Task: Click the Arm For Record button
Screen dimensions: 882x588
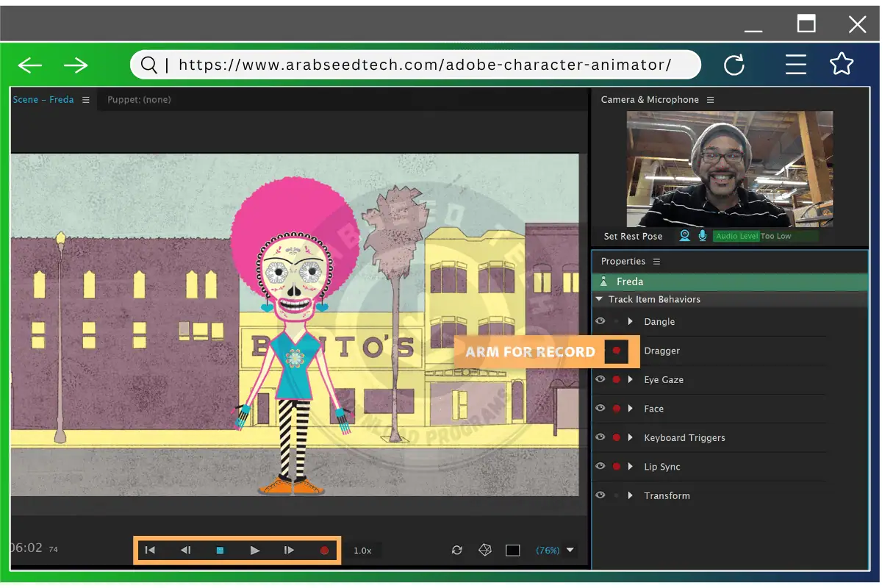Action: point(529,351)
